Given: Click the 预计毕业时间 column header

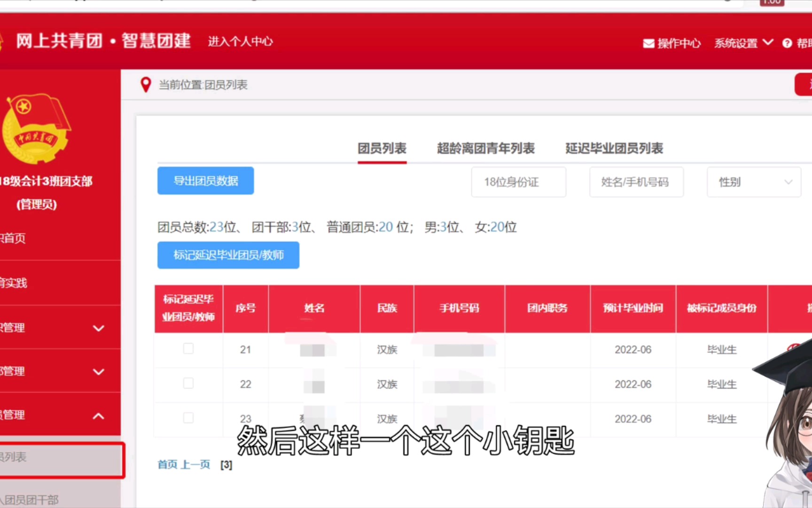Looking at the screenshot, I should pos(633,309).
